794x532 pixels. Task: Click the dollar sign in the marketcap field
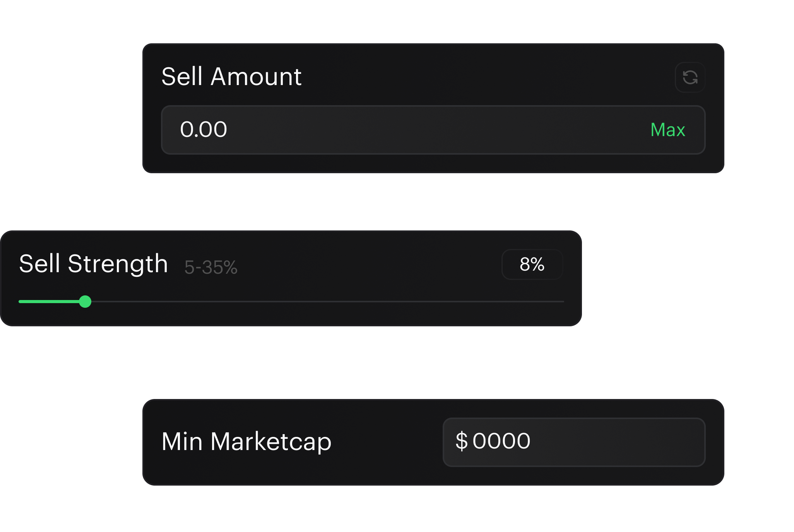(x=463, y=441)
